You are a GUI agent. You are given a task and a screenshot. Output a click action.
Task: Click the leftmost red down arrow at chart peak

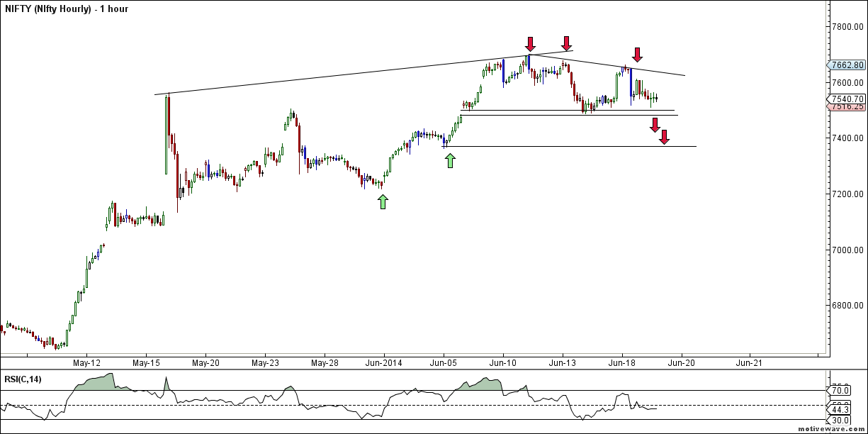(530, 44)
